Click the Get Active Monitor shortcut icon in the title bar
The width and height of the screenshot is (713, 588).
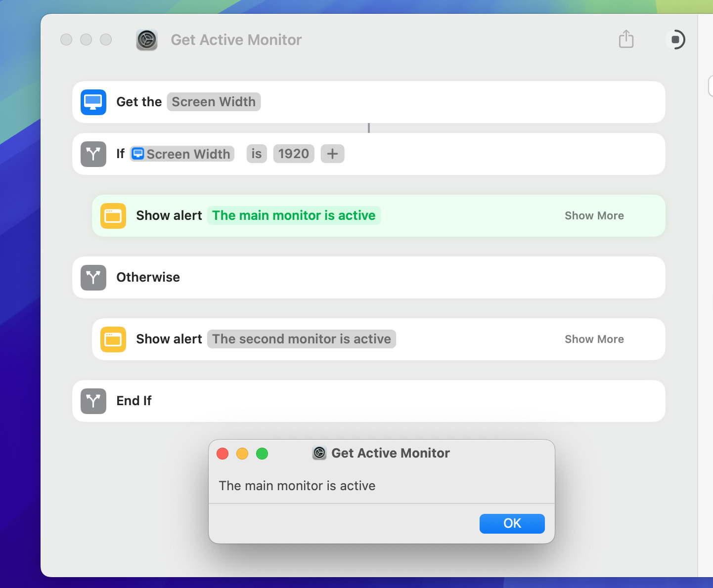[x=147, y=40]
